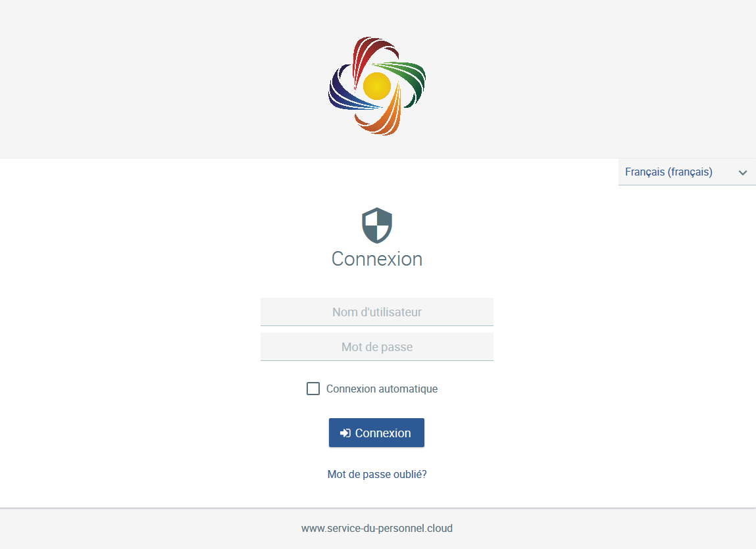
Task: Open the Mot de passe oublié link
Action: coord(377,474)
